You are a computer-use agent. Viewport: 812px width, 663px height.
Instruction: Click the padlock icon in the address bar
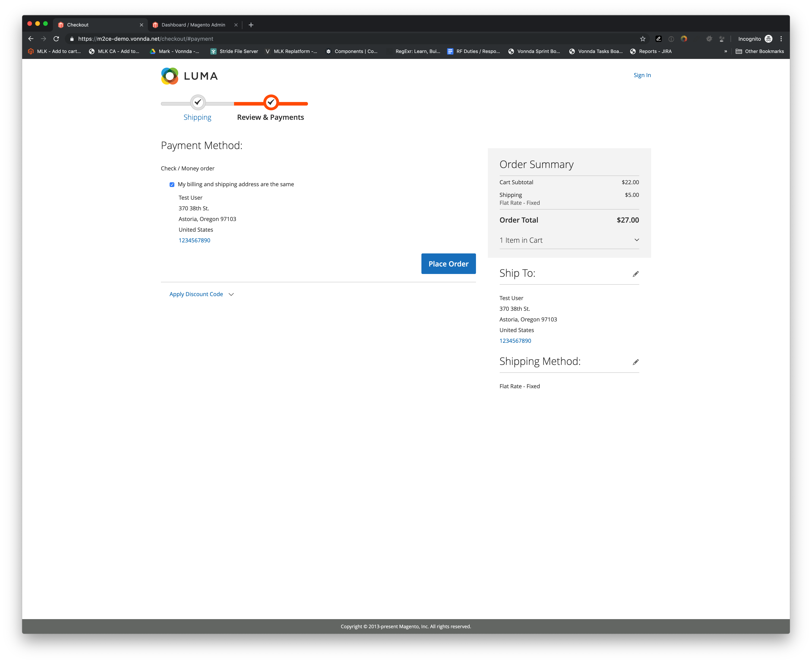[71, 39]
